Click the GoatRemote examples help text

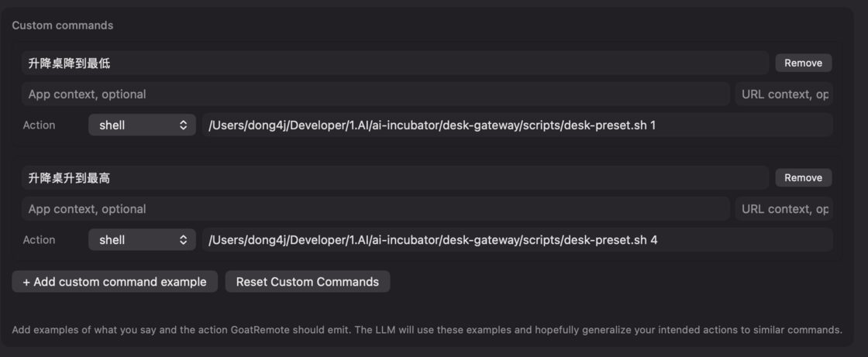[x=427, y=330]
